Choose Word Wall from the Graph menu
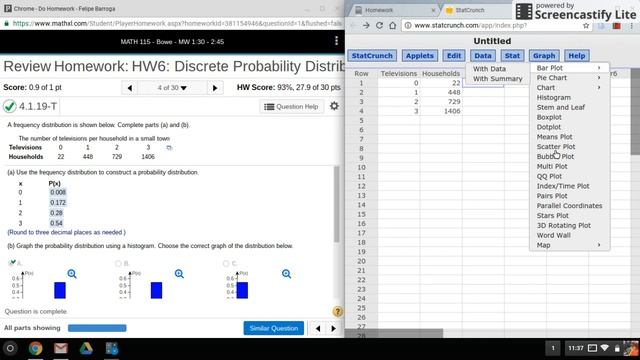640x360 pixels. [x=553, y=235]
